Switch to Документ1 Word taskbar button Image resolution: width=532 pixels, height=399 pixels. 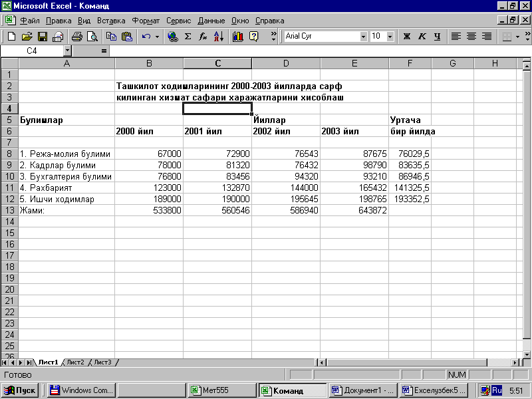pyautogui.click(x=362, y=390)
